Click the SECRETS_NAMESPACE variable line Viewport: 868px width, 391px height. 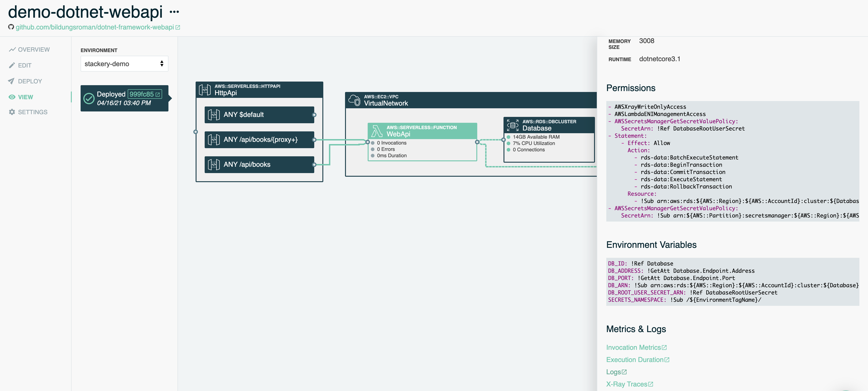[x=685, y=300]
